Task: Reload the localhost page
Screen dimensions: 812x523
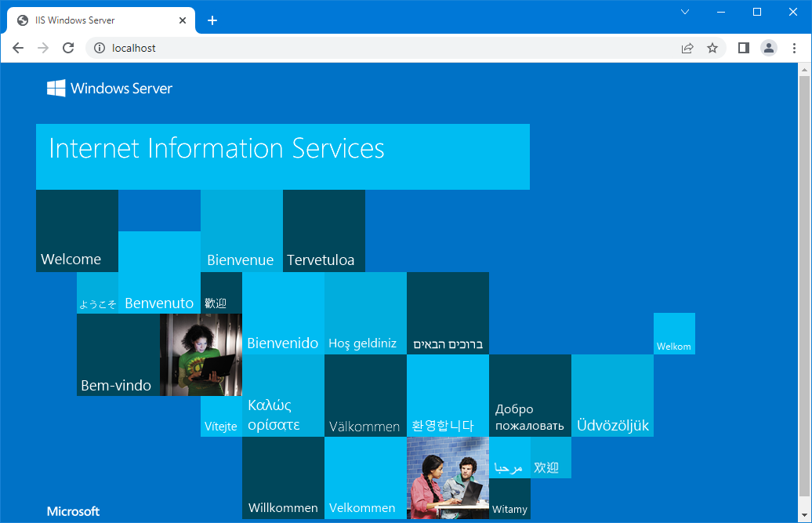Action: (68, 48)
